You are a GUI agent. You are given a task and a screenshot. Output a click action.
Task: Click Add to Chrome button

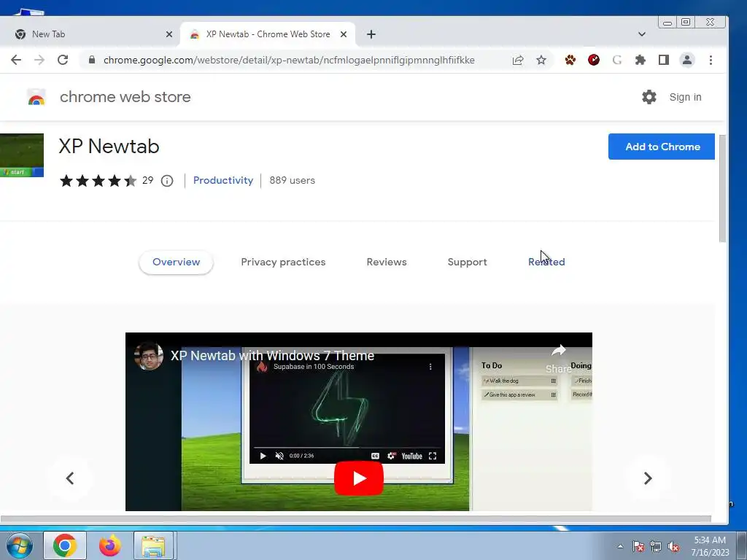[x=661, y=147]
